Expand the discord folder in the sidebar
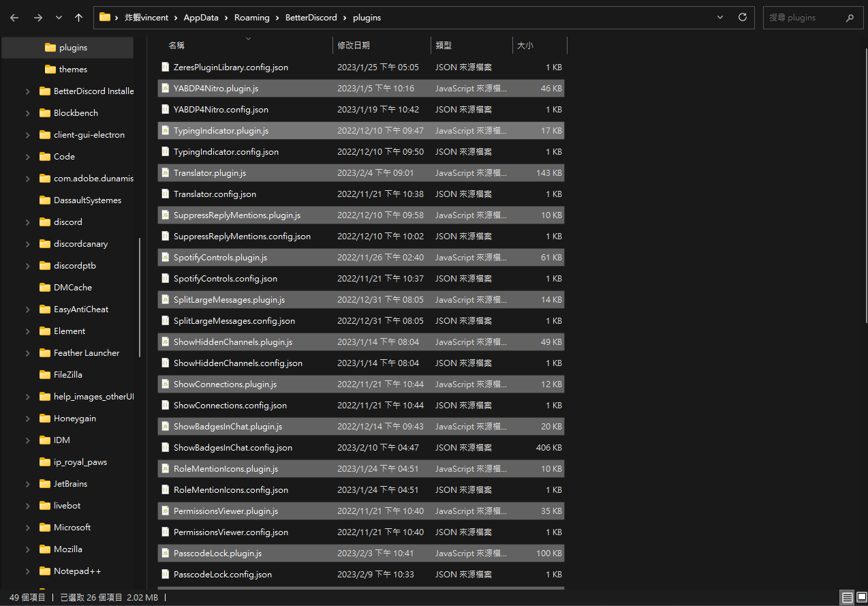868x606 pixels. [27, 222]
